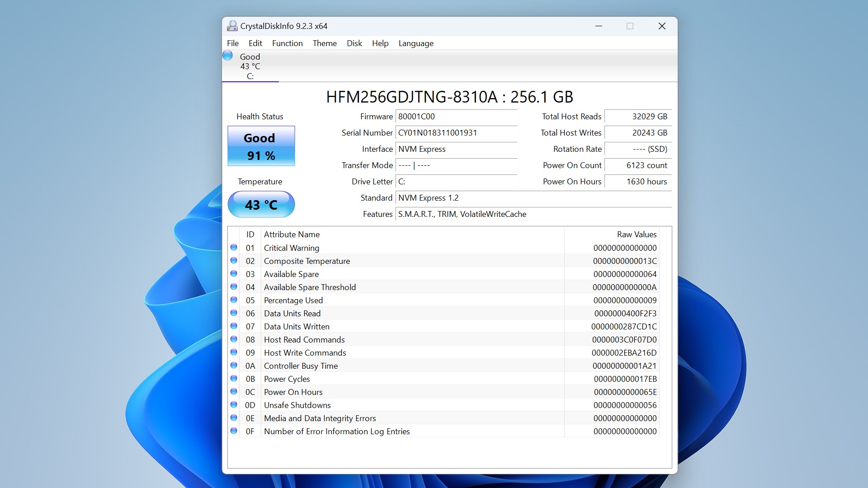Click the 43°C temperature indicator badge
The width and height of the screenshot is (868, 488).
[x=260, y=204]
